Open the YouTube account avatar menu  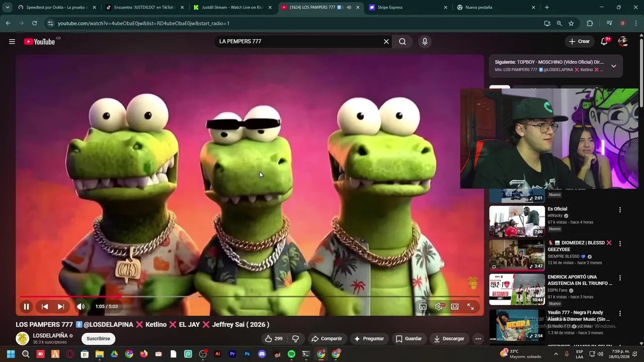(623, 42)
